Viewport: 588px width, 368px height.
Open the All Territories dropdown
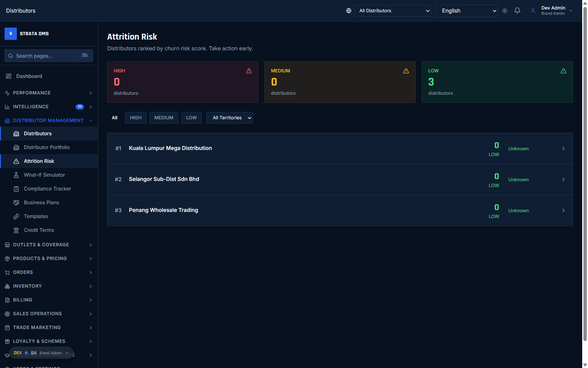[x=229, y=117]
